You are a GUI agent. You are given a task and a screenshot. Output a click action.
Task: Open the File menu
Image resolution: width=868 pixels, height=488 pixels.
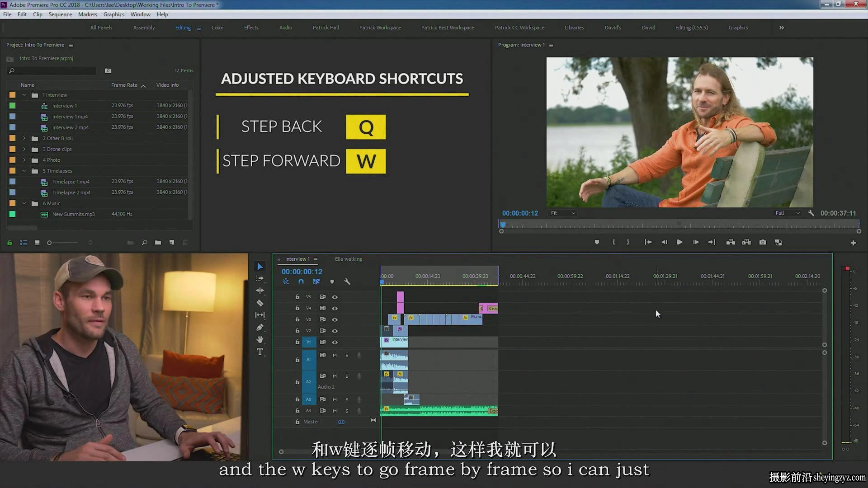7,14
